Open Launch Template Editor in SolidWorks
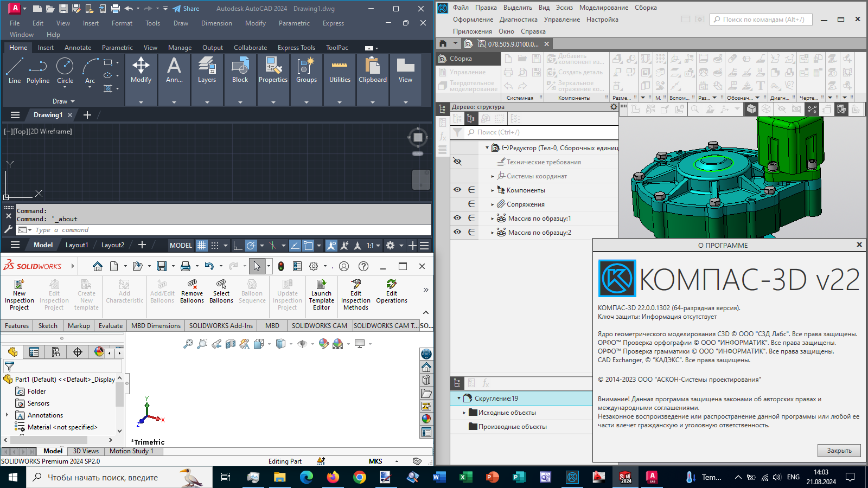868x488 pixels. click(x=322, y=294)
